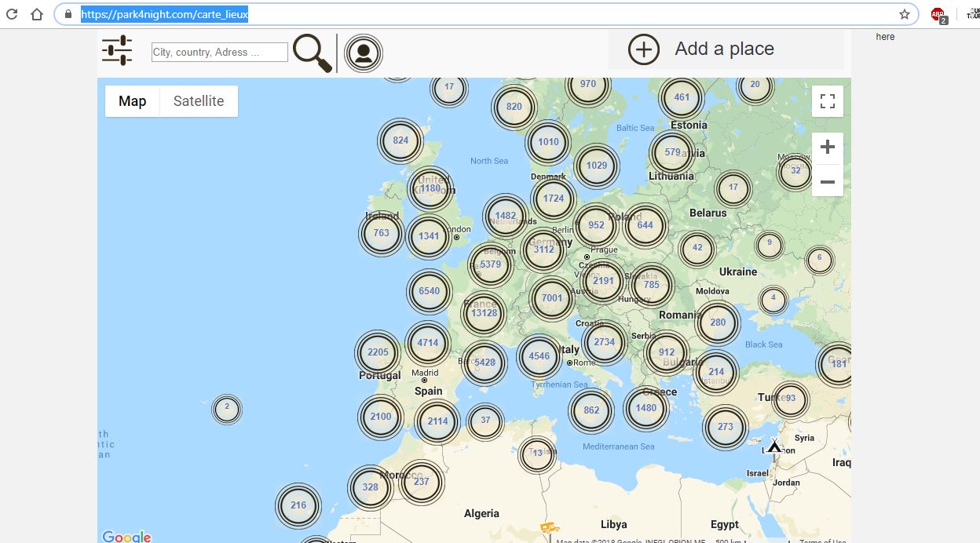Click the browser reload page button
Screen dimensions: 980x543
click(x=10, y=13)
